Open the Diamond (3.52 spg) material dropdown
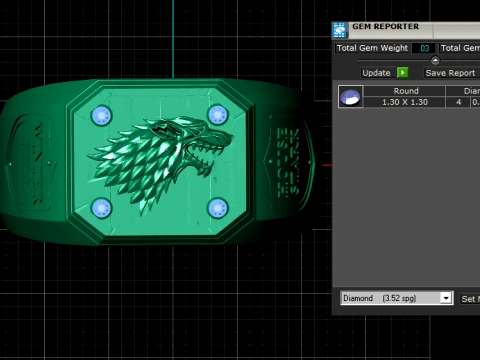The image size is (480, 360). (x=396, y=298)
